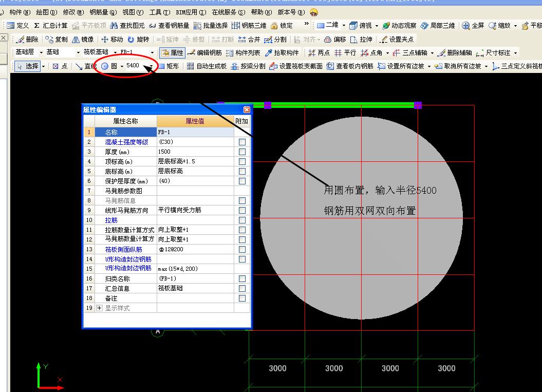Activate 批量选择 batch select
This screenshot has width=542, height=392.
[x=211, y=26]
